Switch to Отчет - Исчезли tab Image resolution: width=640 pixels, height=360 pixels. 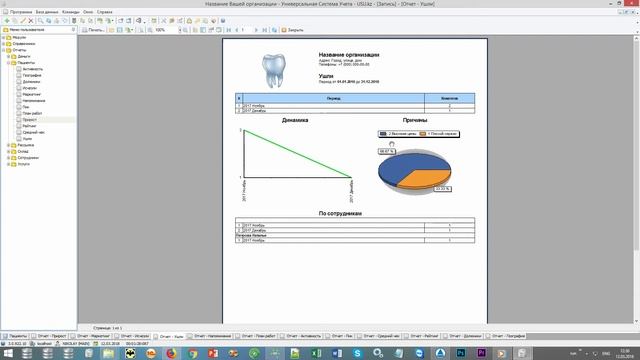click(132, 336)
